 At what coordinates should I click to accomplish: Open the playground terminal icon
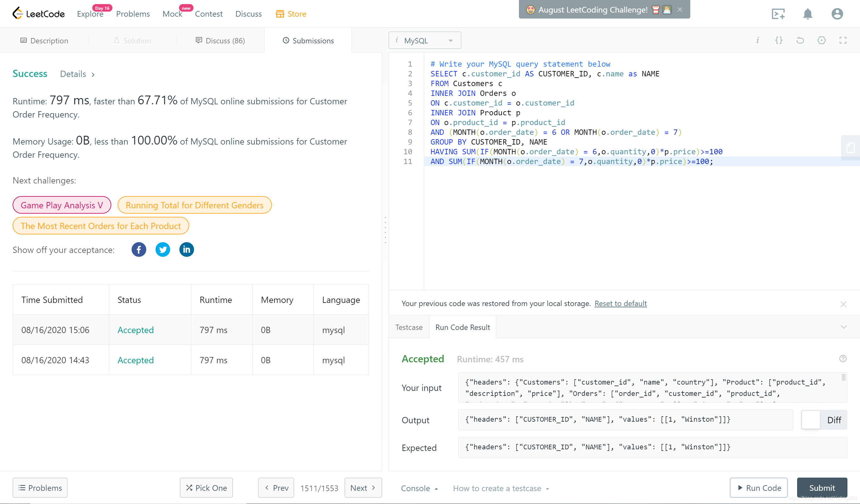[778, 14]
